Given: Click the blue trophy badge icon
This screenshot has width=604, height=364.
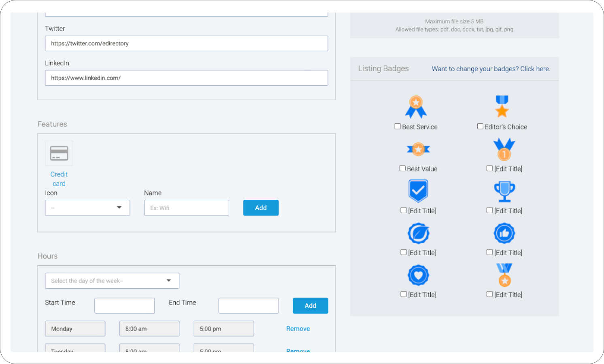Looking at the screenshot, I should tap(504, 191).
